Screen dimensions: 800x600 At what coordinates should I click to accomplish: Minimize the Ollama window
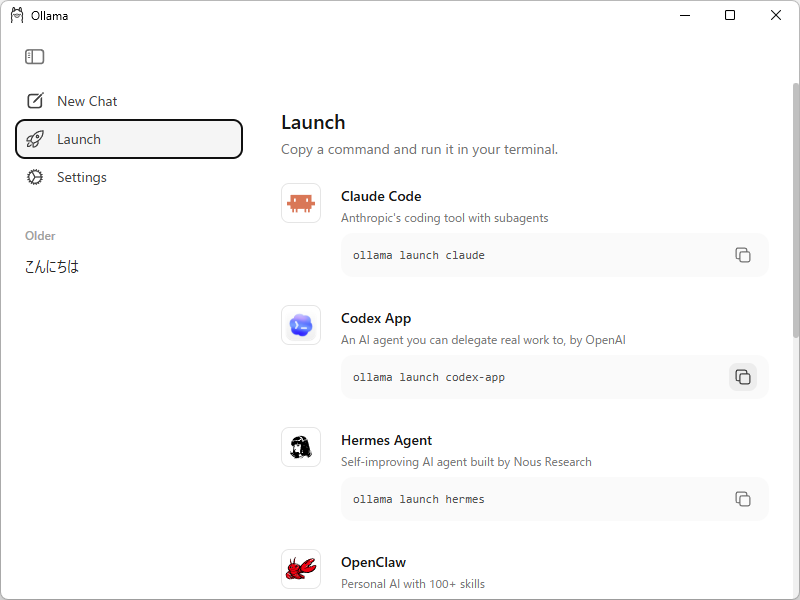pyautogui.click(x=685, y=15)
